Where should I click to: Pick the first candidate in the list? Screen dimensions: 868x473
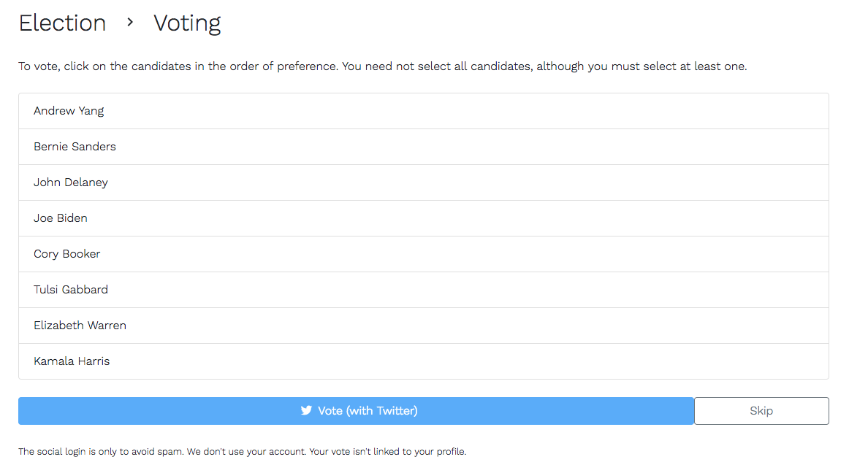pos(69,111)
